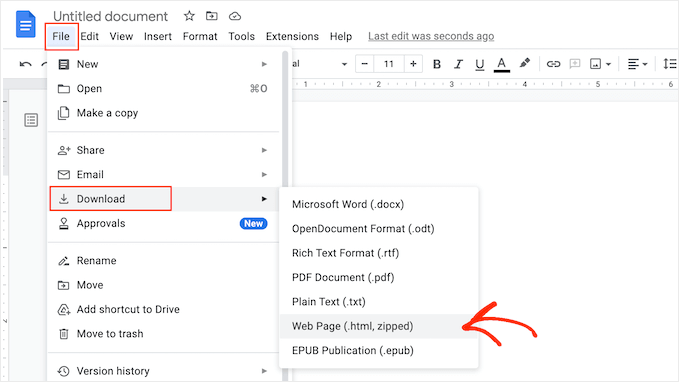Screen dimensions: 680x383
Task: Increase font size with plus button
Action: 413,64
